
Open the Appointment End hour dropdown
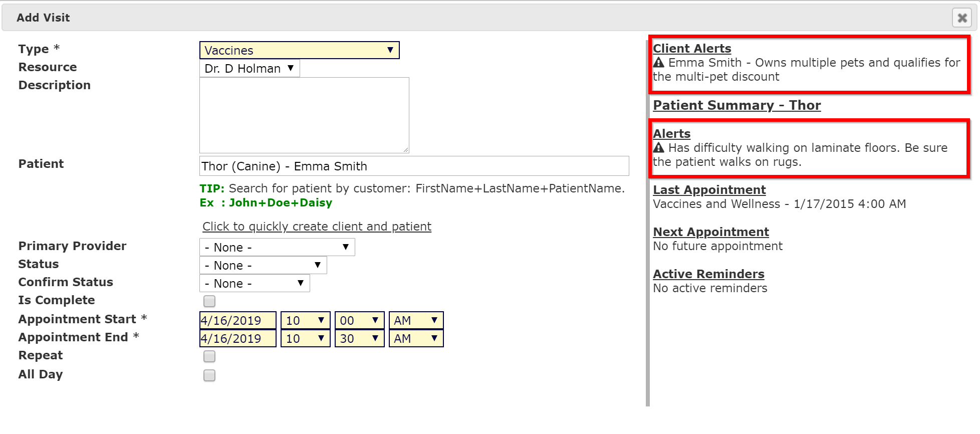(306, 338)
